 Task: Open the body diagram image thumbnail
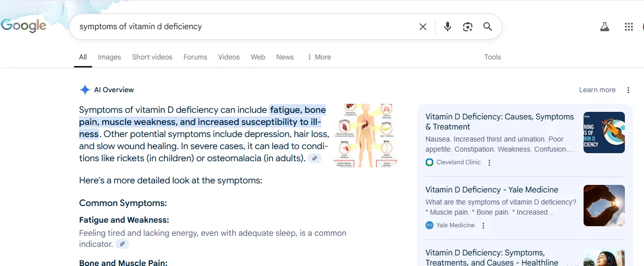point(365,135)
